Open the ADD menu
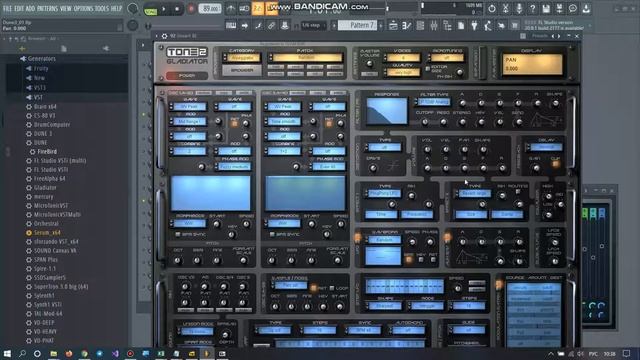The height and width of the screenshot is (360, 640). 30,8
